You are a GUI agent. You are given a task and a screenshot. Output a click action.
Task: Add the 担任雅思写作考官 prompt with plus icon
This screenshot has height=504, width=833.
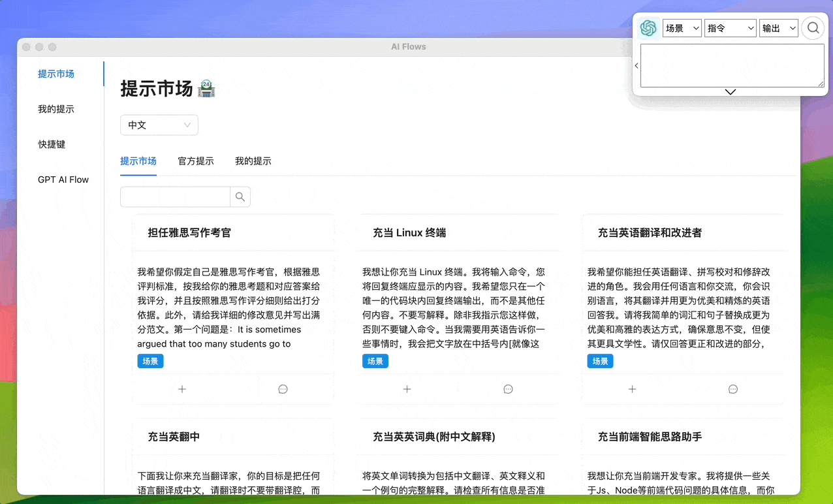[x=182, y=389]
